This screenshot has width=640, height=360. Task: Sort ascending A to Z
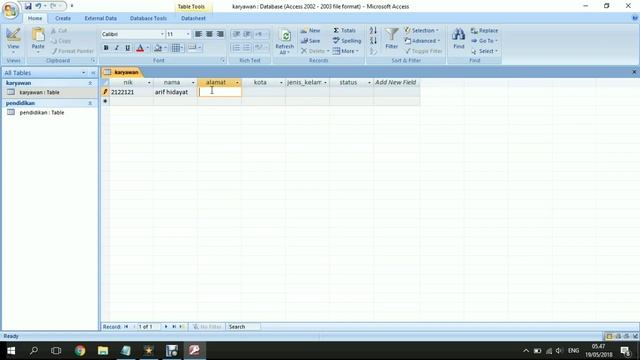[x=373, y=31]
